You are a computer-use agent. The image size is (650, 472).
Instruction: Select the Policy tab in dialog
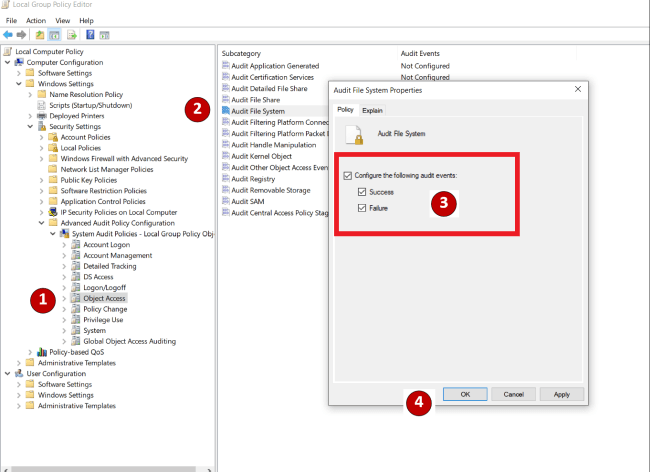(x=345, y=109)
